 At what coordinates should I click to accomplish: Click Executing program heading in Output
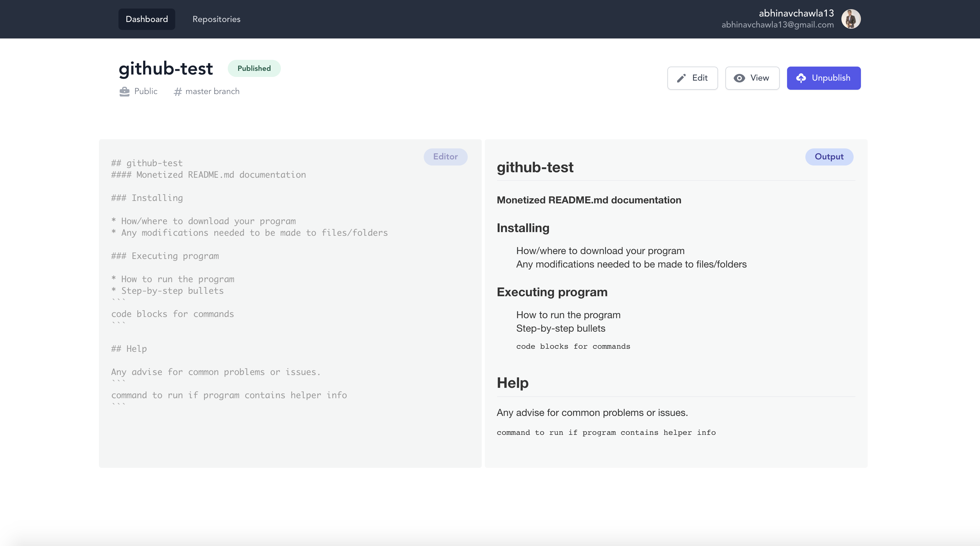pos(552,292)
